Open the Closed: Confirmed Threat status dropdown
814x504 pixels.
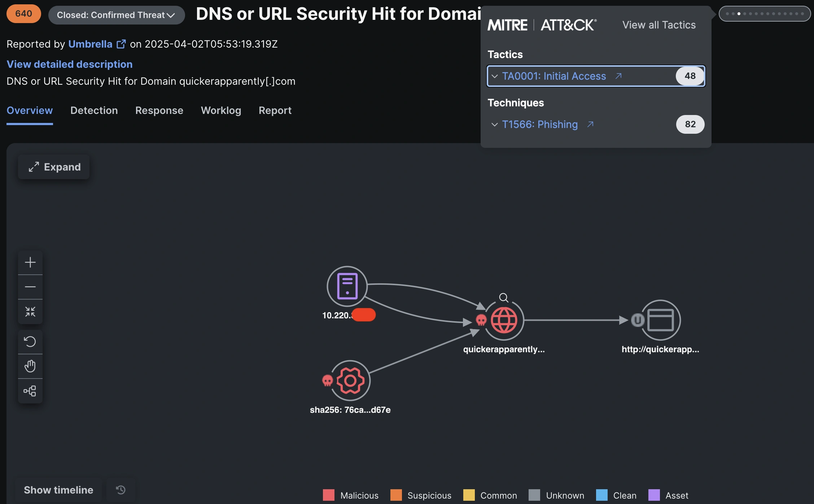point(116,15)
